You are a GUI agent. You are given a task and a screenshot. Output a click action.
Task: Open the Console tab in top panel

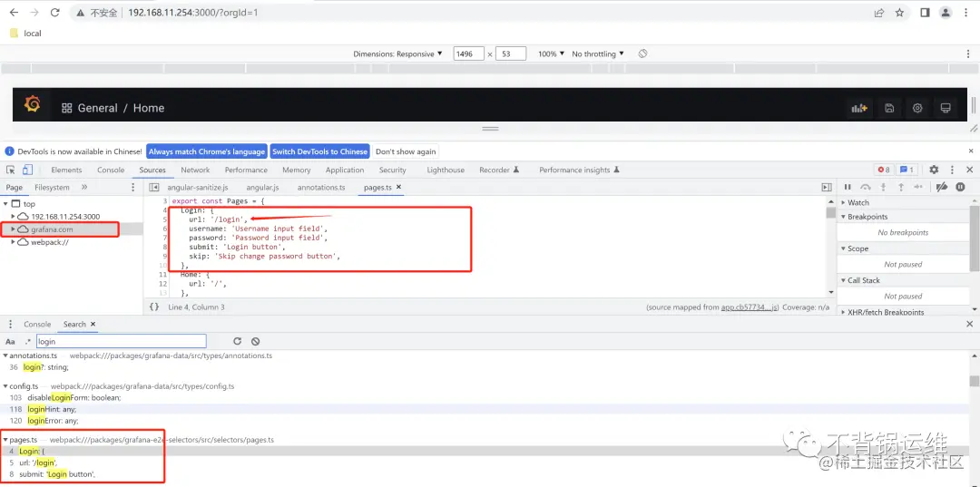point(111,170)
